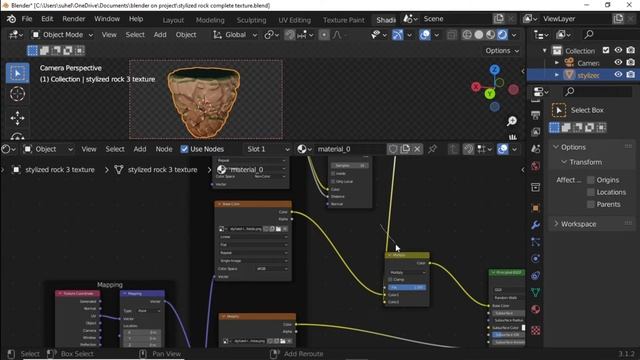Open the Render menu
This screenshot has height=360, width=640.
coord(73,19)
